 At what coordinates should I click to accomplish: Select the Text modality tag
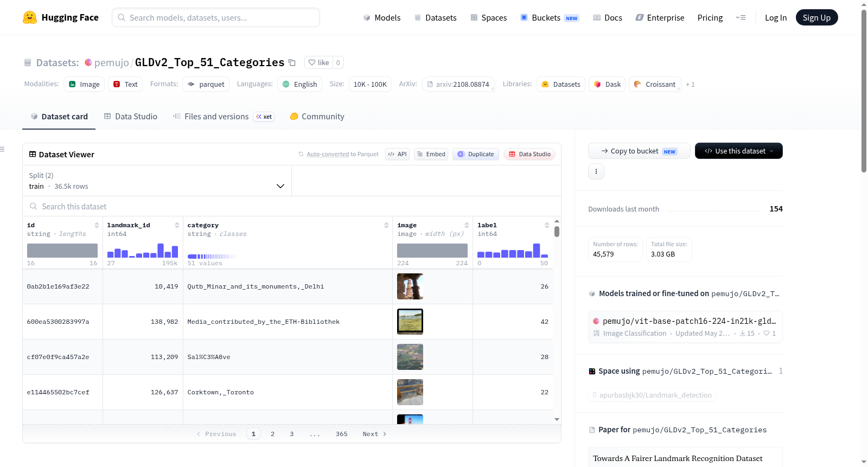pos(125,84)
